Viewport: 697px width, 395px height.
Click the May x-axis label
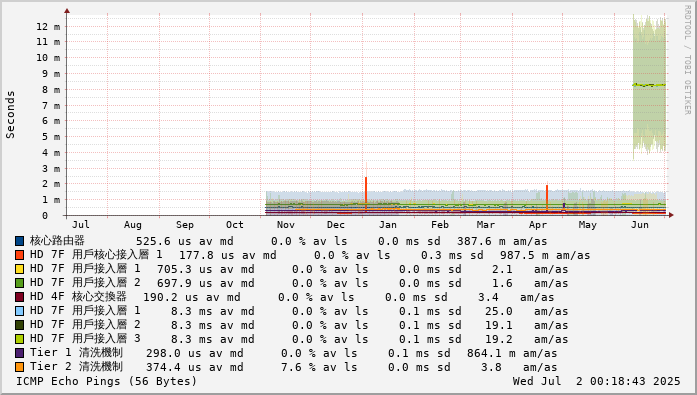588,225
